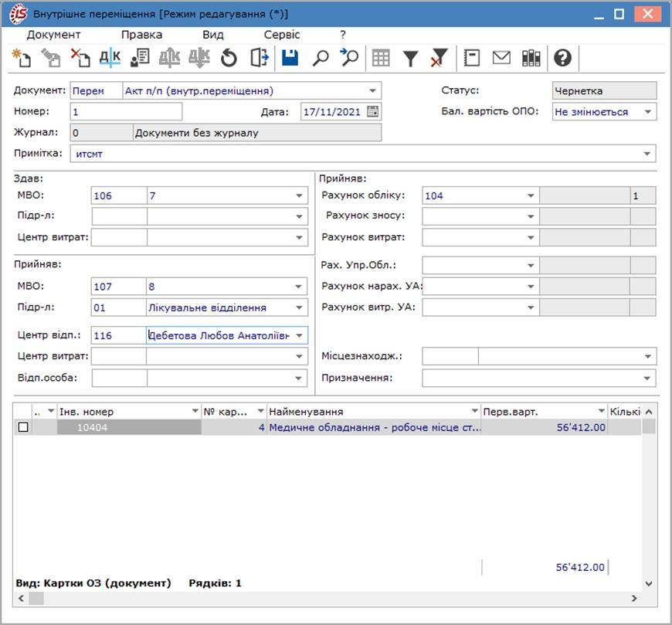Open the blue ДК postings icon
This screenshot has width=672, height=625.
pos(110,58)
